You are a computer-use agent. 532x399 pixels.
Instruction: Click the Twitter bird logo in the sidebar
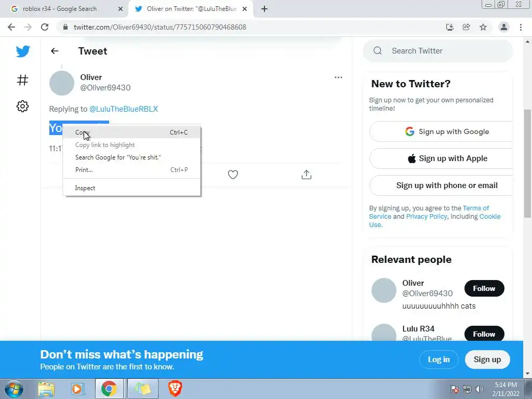pos(23,51)
